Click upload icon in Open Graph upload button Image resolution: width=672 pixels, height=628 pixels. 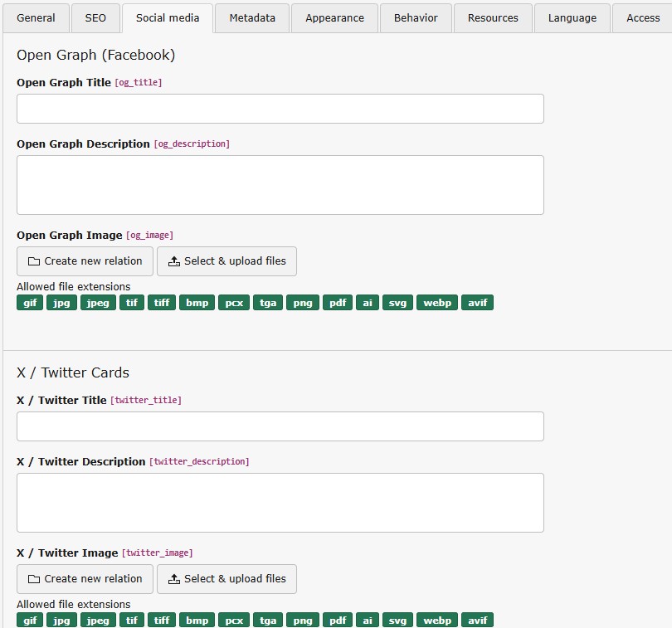pos(173,261)
